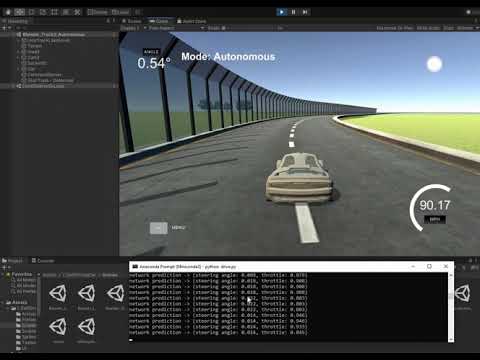
Task: Toggle the Stats overlay button
Action: (x=448, y=28)
